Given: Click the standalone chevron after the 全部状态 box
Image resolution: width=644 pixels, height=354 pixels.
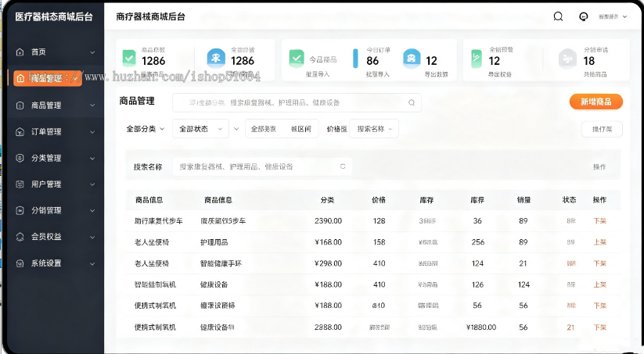Looking at the screenshot, I should point(236,129).
